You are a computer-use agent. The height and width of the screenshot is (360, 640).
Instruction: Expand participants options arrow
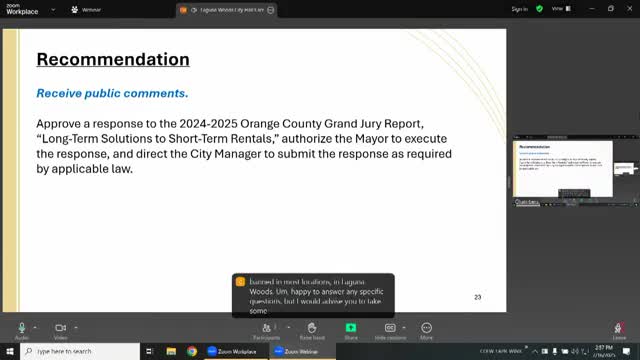click(289, 327)
